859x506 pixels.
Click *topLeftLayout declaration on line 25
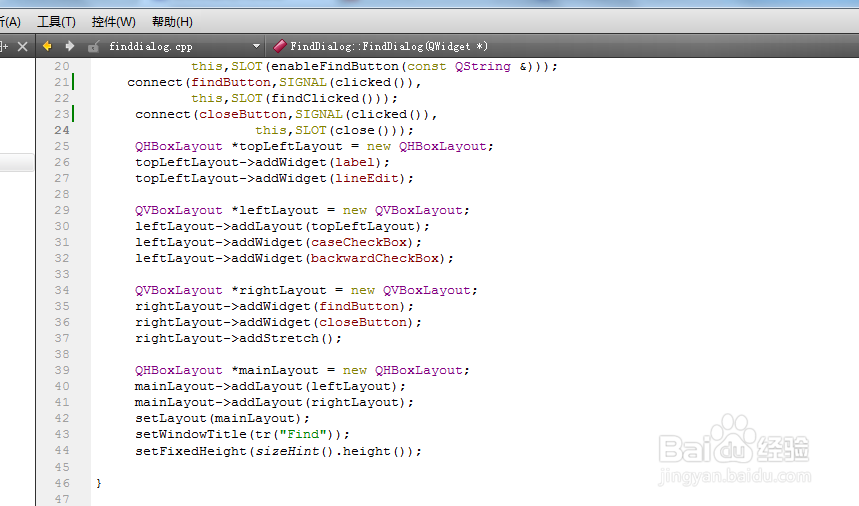coord(287,146)
